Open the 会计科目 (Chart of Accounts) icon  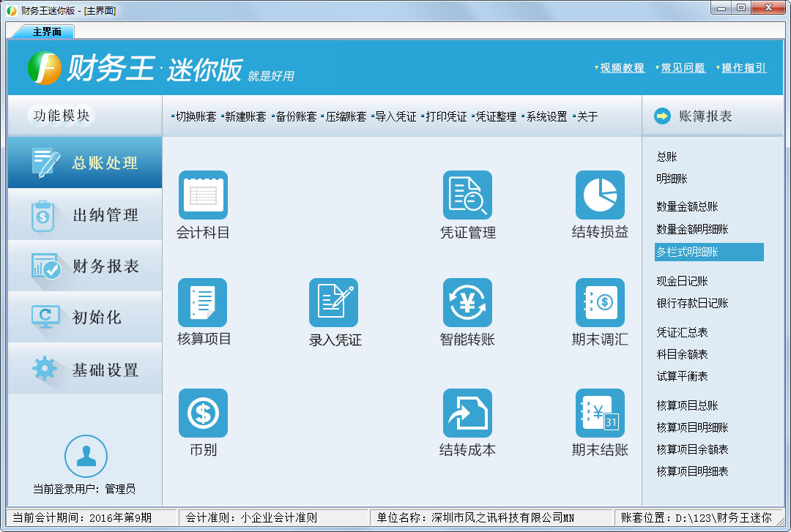click(203, 195)
